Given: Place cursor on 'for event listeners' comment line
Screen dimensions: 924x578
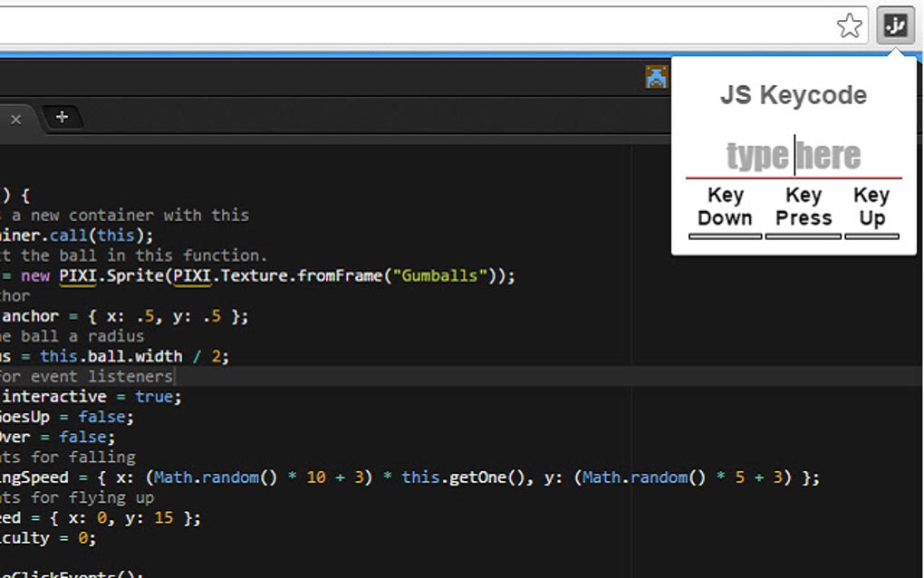Looking at the screenshot, I should [x=87, y=376].
